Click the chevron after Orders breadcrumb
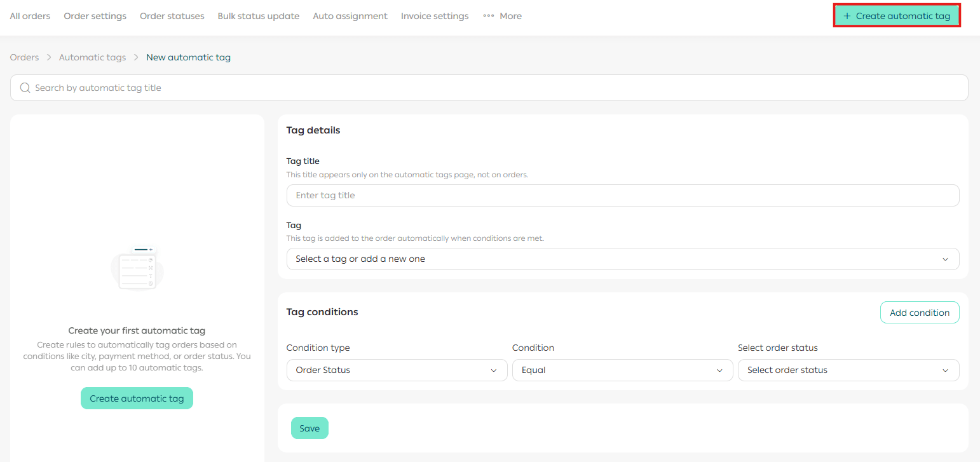980x462 pixels. pyautogui.click(x=49, y=57)
